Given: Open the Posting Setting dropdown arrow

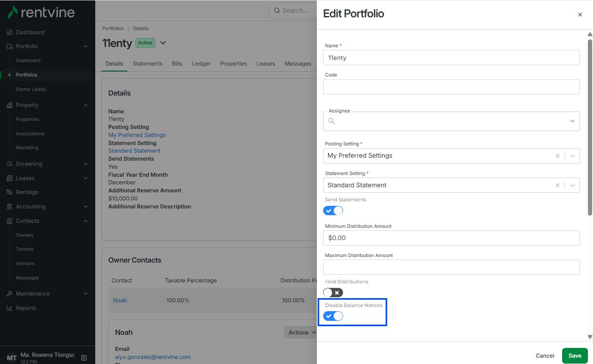Looking at the screenshot, I should [x=572, y=156].
